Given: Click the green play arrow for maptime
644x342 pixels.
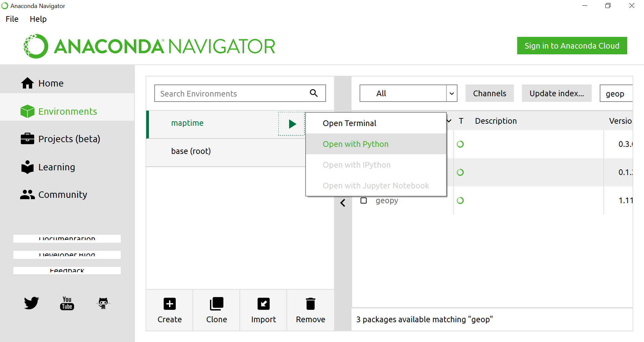Looking at the screenshot, I should pyautogui.click(x=292, y=124).
